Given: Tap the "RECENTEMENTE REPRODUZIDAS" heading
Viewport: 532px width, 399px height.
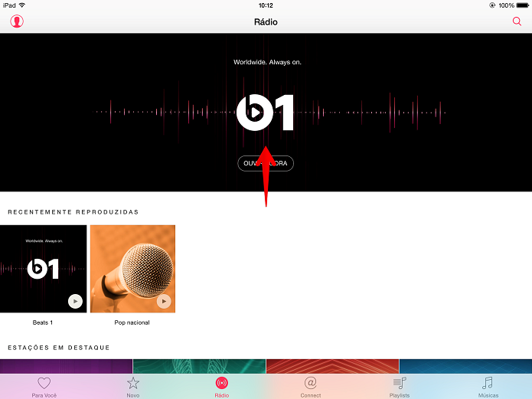Looking at the screenshot, I should (73, 212).
